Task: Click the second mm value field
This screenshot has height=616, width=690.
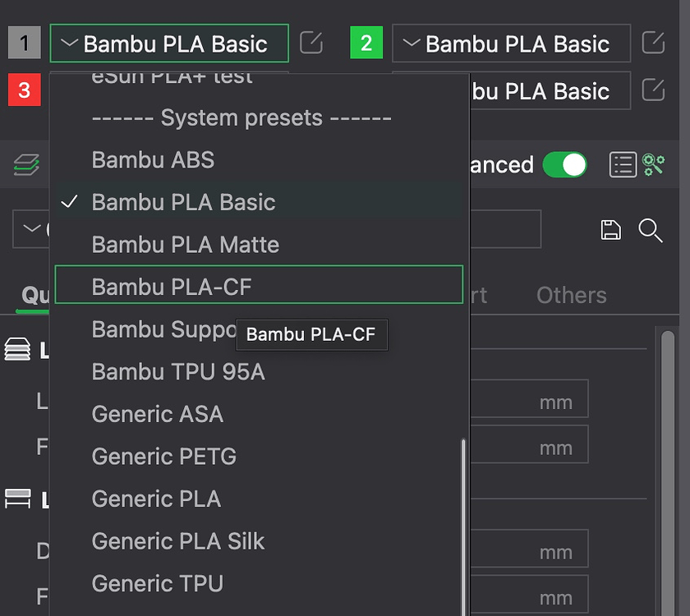Action: pyautogui.click(x=529, y=444)
